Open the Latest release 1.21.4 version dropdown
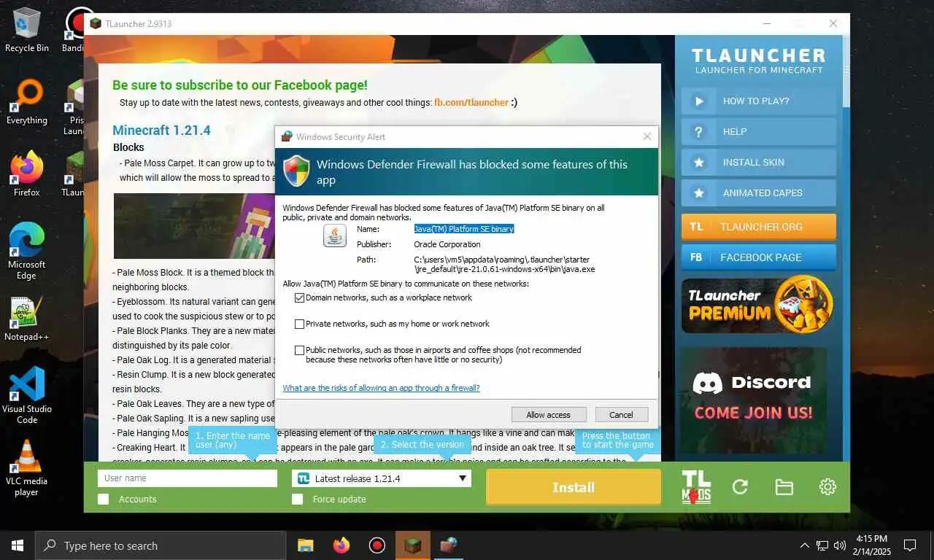This screenshot has height=560, width=934. 382,478
